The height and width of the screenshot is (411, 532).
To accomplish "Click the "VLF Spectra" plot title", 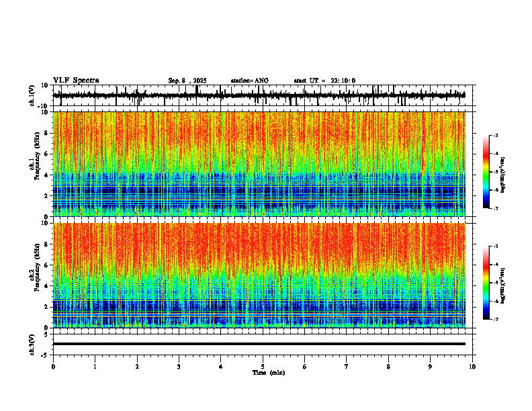I will coord(76,81).
